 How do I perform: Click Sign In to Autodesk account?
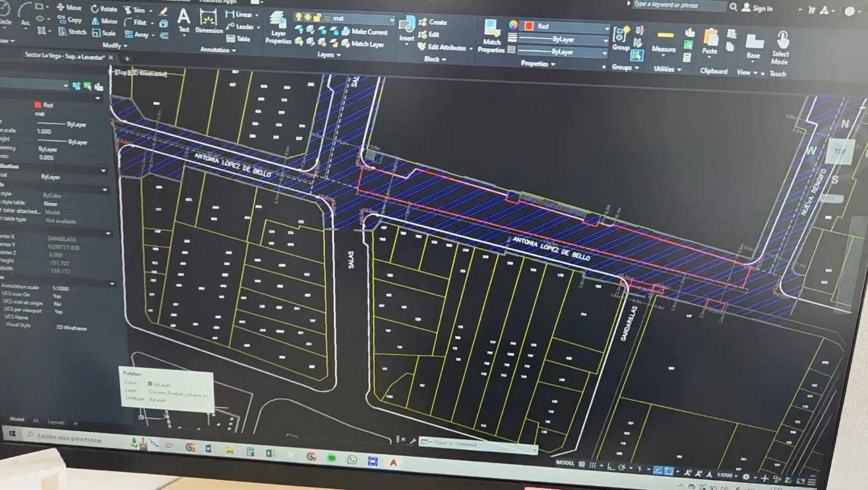[757, 9]
